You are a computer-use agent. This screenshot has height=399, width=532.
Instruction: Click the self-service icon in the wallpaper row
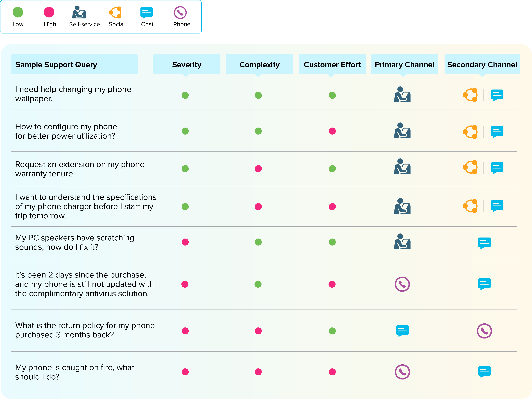(x=402, y=94)
